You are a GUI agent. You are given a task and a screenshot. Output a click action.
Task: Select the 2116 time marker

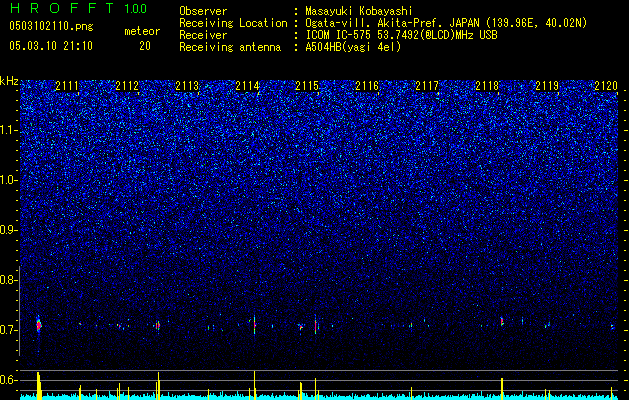point(367,86)
